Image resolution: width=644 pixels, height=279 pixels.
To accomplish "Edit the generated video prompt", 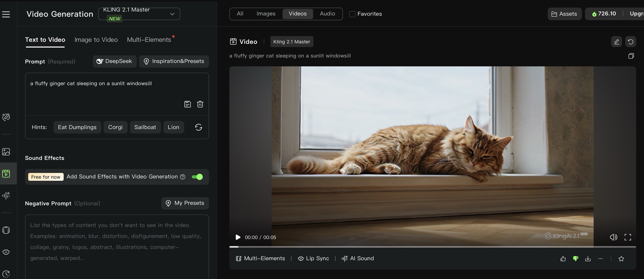I will pyautogui.click(x=616, y=42).
